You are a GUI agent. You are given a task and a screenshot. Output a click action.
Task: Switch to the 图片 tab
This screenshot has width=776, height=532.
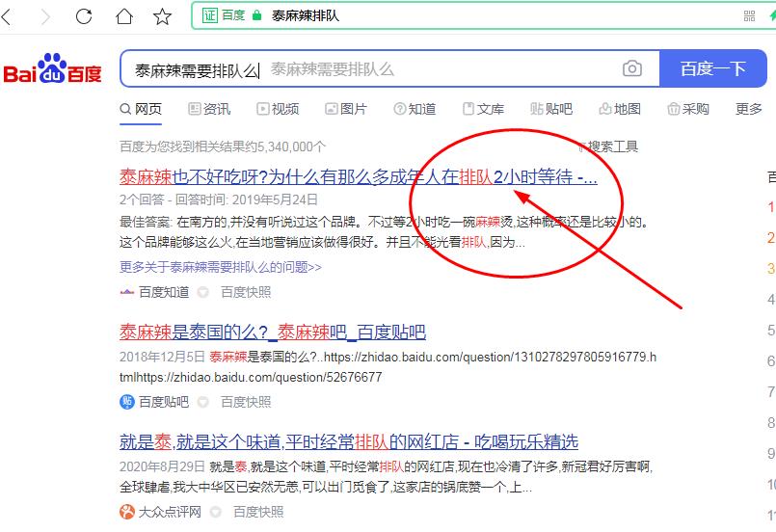pyautogui.click(x=346, y=109)
